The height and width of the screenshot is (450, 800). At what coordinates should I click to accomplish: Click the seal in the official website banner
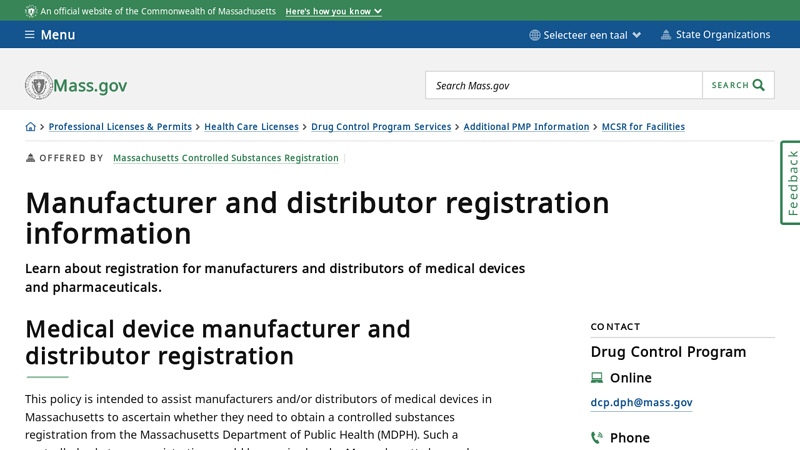click(x=31, y=11)
